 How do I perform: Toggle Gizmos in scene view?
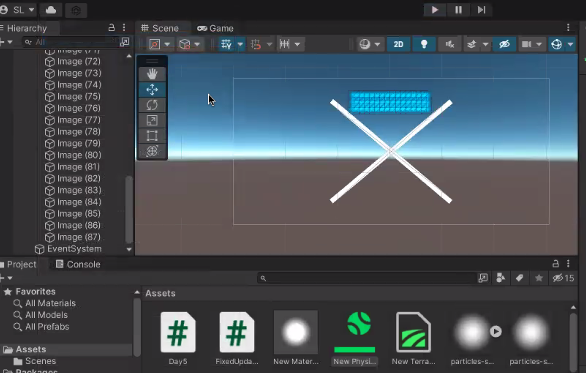tap(556, 44)
